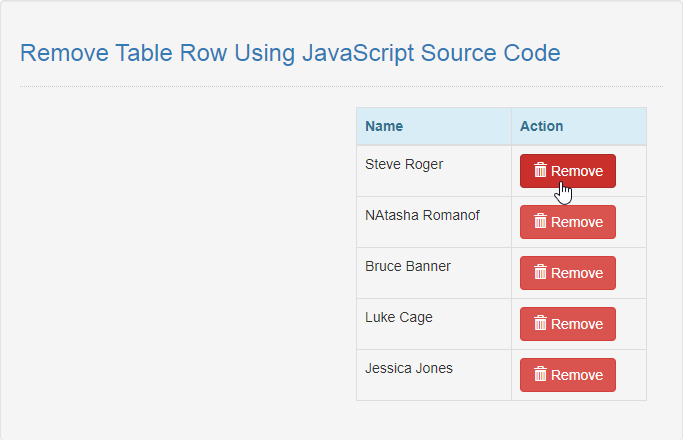This screenshot has width=683, height=440.
Task: Click the Steve Roger name cell
Action: (434, 171)
